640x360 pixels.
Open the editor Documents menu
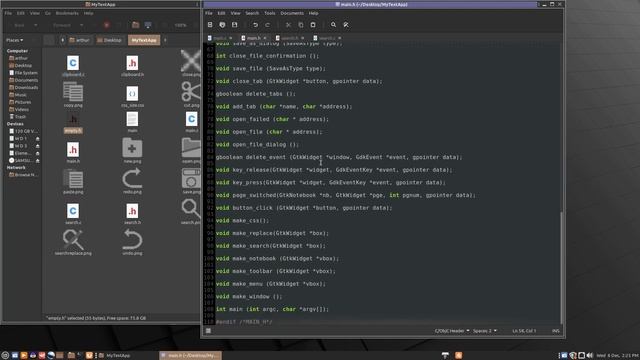(x=292, y=13)
